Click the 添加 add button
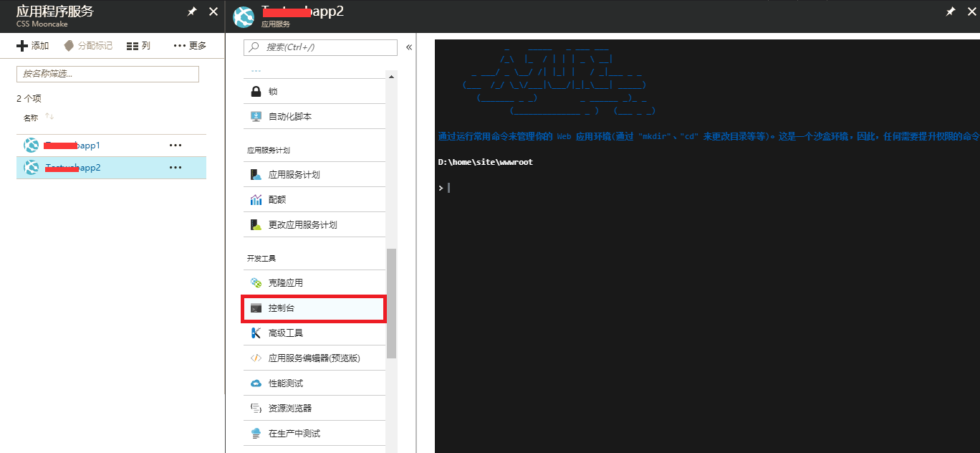 click(33, 46)
